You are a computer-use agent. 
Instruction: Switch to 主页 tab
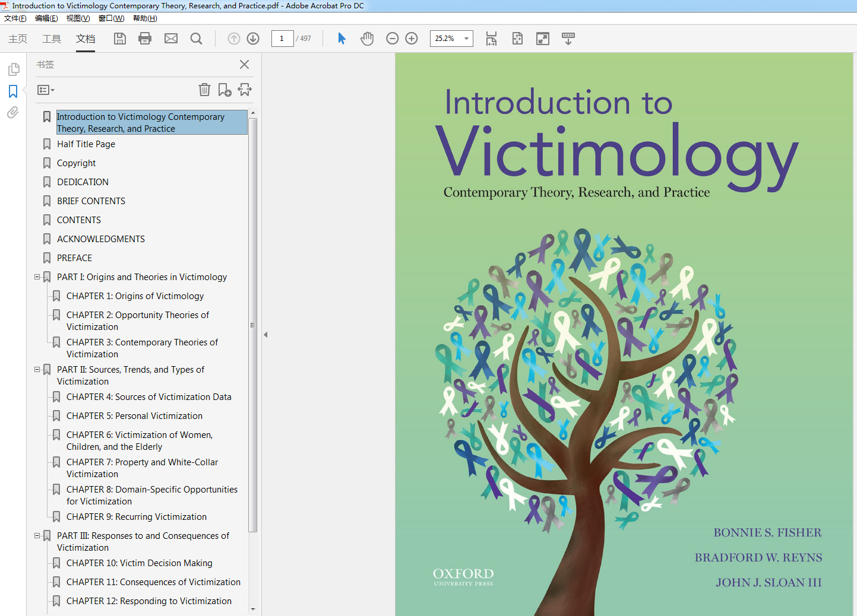tap(18, 39)
